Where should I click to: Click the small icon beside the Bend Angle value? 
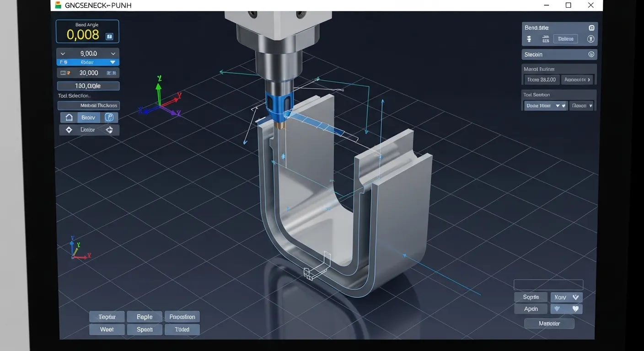coord(109,36)
